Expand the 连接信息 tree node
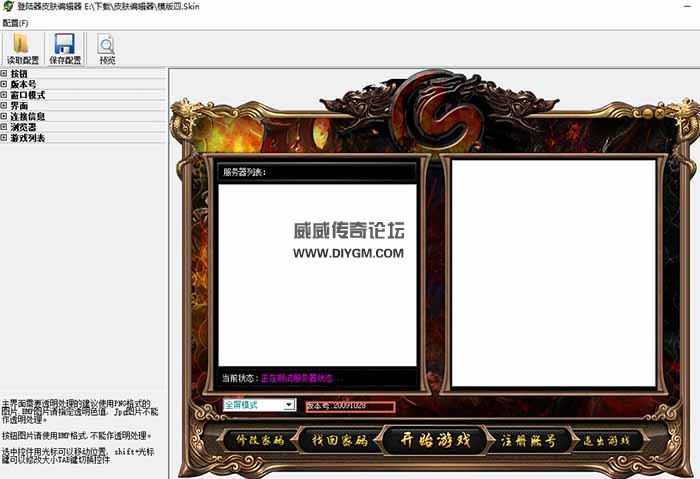 (x=4, y=117)
